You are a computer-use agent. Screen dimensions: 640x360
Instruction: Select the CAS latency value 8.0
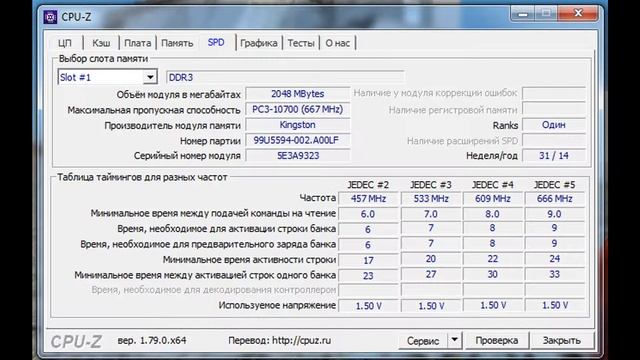click(493, 214)
